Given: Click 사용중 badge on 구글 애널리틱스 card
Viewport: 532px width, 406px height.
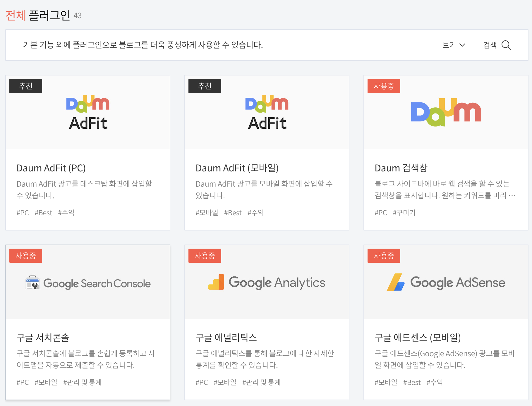Looking at the screenshot, I should point(205,256).
